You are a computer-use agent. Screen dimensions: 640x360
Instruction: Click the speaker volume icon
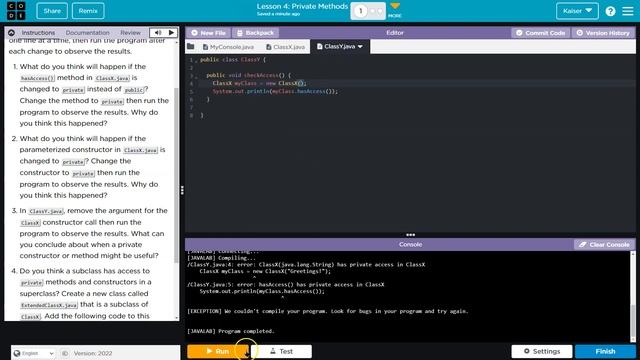click(x=158, y=33)
